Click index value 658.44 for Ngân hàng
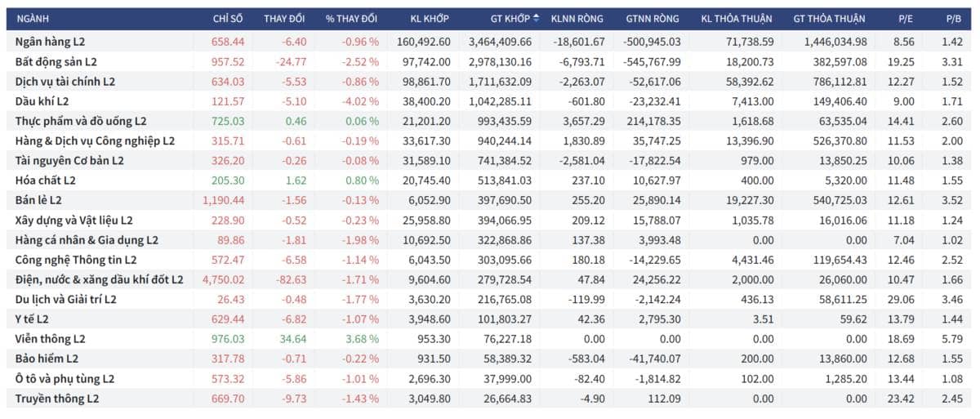Viewport: 980px width, 419px height. point(229,41)
